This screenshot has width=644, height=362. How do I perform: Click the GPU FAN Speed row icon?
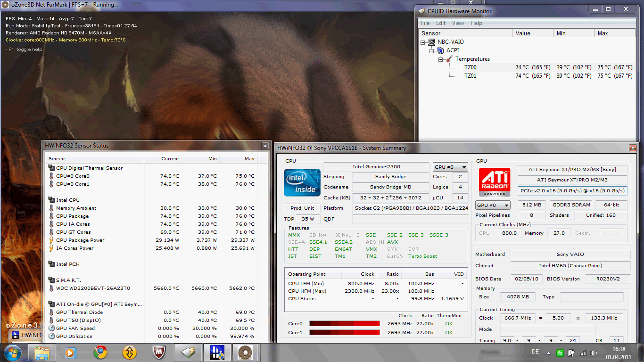pyautogui.click(x=51, y=328)
